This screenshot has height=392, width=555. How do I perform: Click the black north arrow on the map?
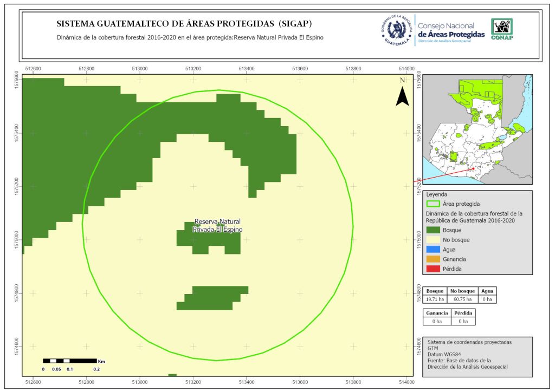tap(402, 95)
